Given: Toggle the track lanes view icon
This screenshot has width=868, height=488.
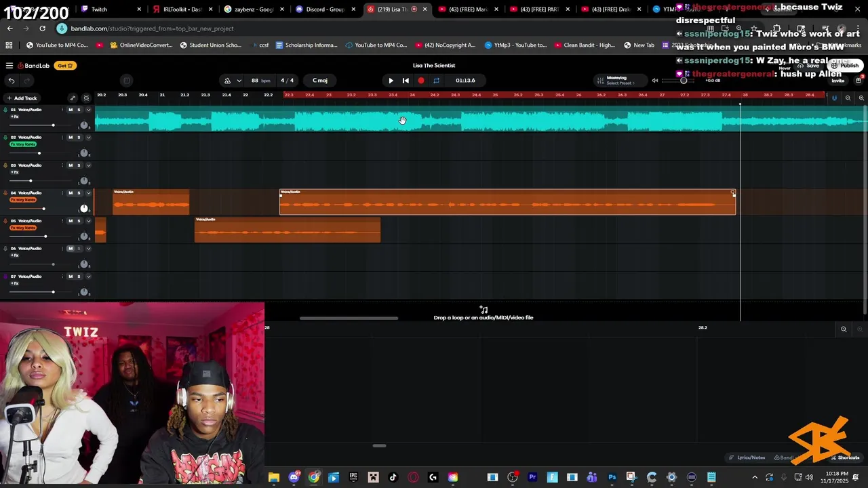Looking at the screenshot, I should click(x=86, y=98).
